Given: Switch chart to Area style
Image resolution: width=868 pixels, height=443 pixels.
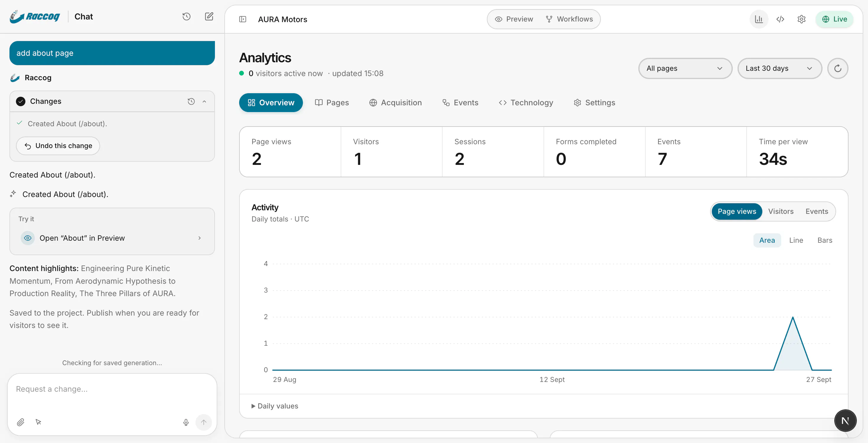Looking at the screenshot, I should point(767,240).
